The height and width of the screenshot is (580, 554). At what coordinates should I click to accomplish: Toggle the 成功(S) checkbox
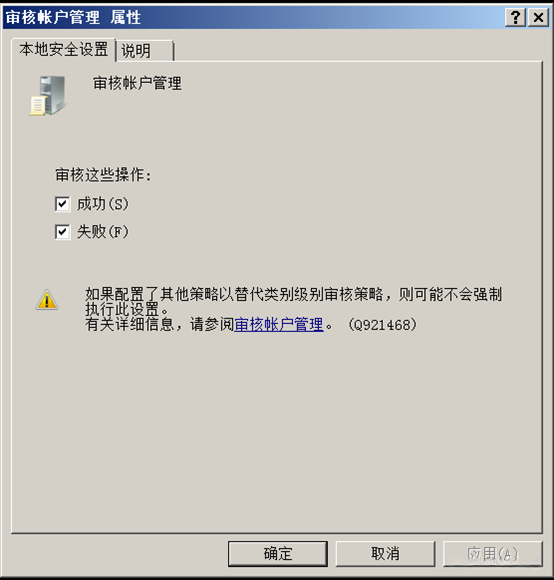(63, 204)
